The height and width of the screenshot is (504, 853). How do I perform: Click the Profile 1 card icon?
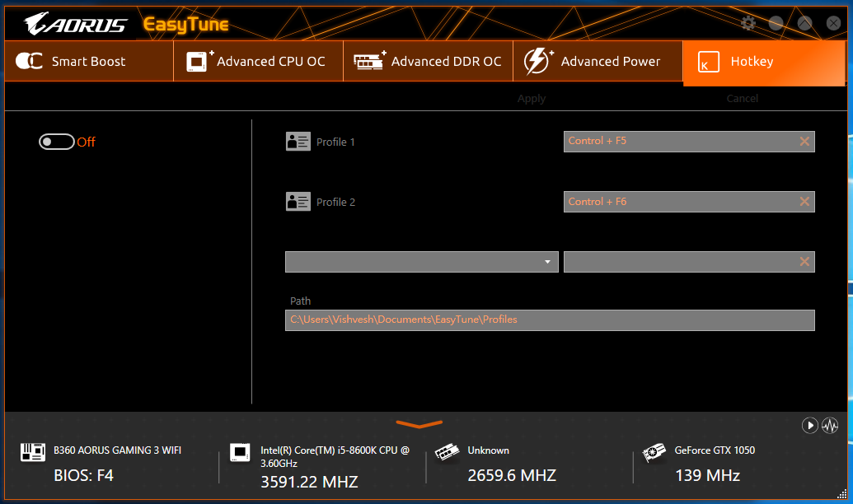click(298, 142)
